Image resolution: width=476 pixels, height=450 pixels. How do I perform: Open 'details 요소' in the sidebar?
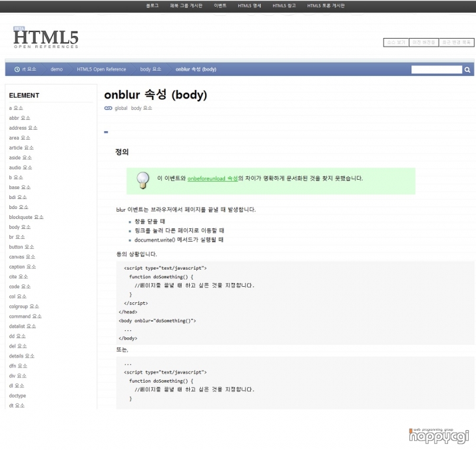[22, 356]
